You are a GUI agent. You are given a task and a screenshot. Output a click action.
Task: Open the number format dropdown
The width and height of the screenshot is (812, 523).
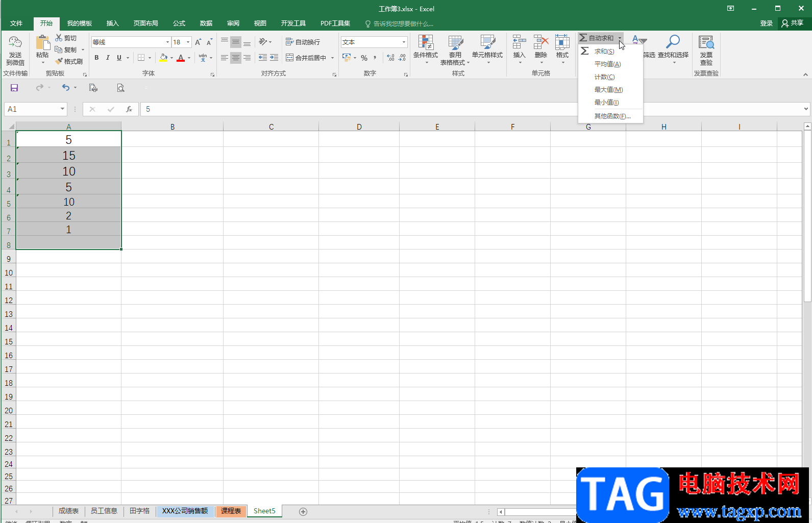(x=404, y=42)
